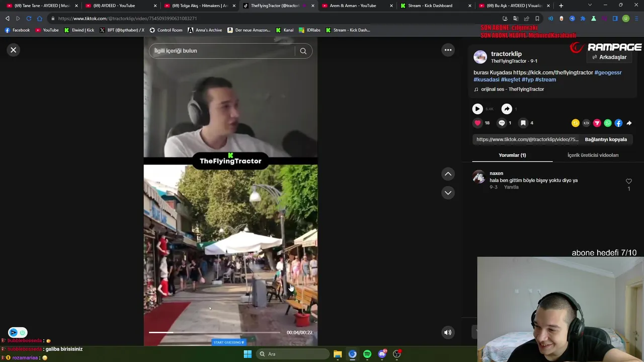Image resolution: width=644 pixels, height=362 pixels.
Task: Send to friends with red arrow icon
Action: (597, 123)
